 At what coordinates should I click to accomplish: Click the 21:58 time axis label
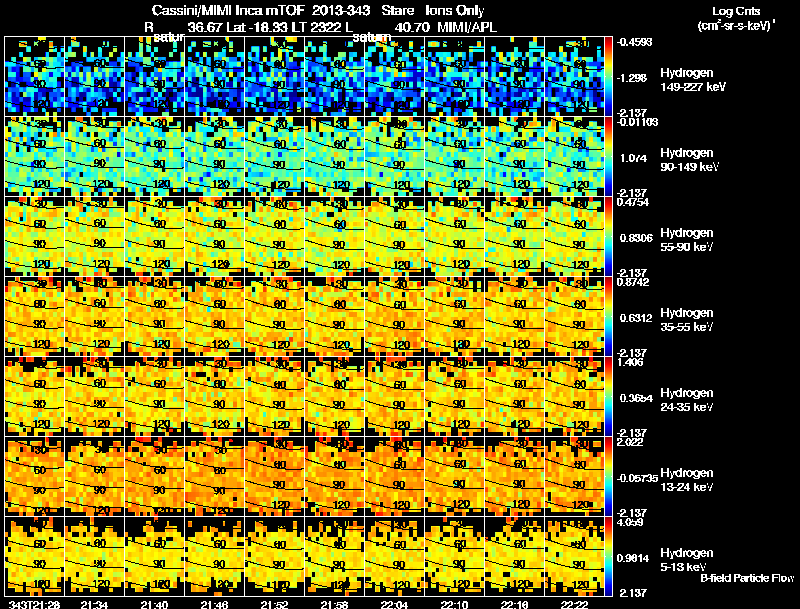[335, 604]
